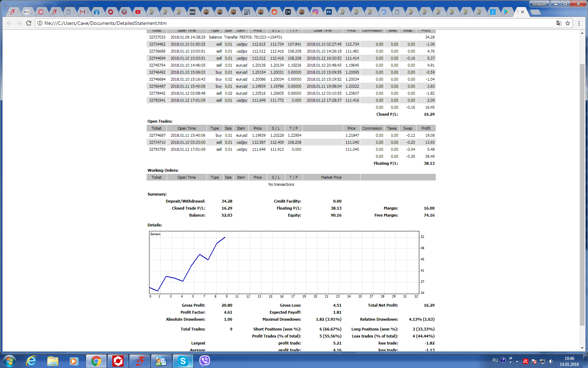Close the current DetailedStatement tab
This screenshot has height=368, width=588.
[x=523, y=12]
